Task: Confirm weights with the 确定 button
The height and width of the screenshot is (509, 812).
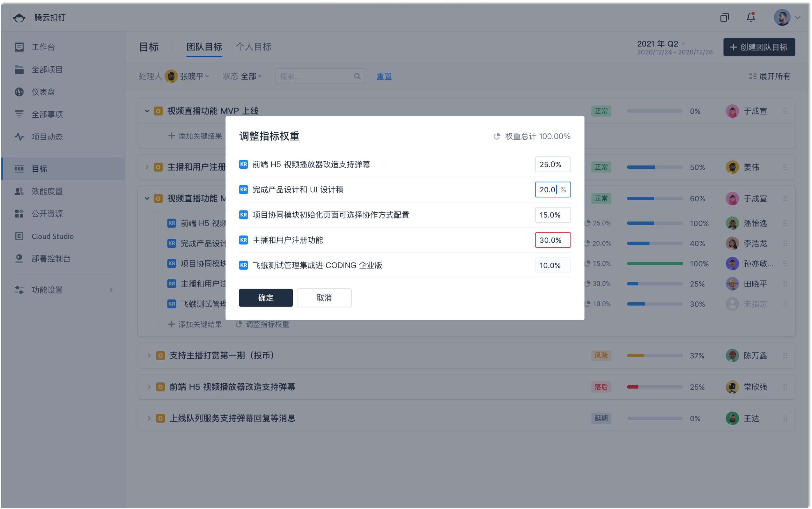Action: click(266, 298)
